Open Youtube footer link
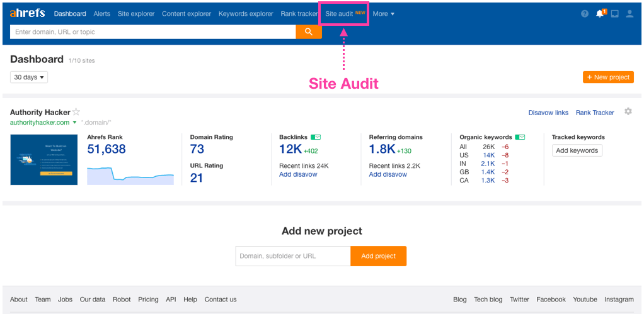This screenshot has width=644, height=314. click(585, 300)
